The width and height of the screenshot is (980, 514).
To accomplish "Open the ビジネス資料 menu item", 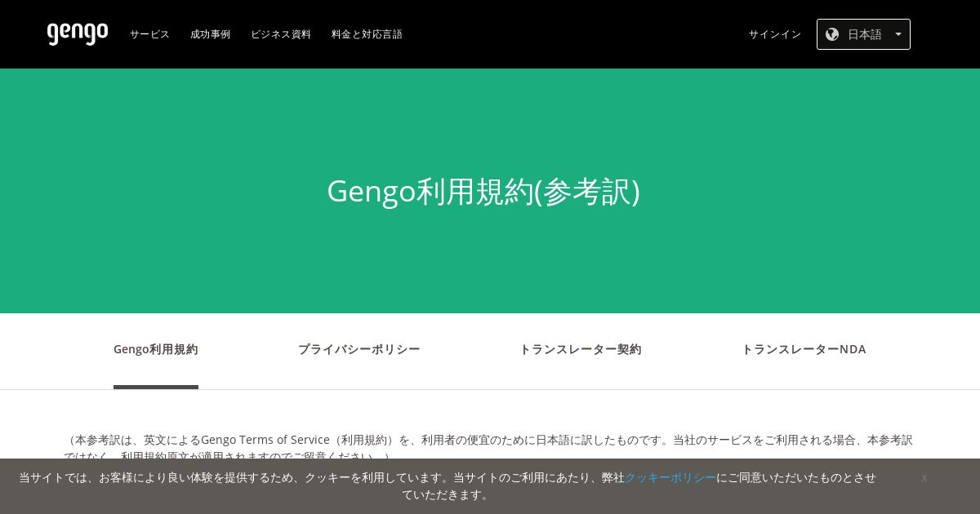I will click(x=281, y=34).
